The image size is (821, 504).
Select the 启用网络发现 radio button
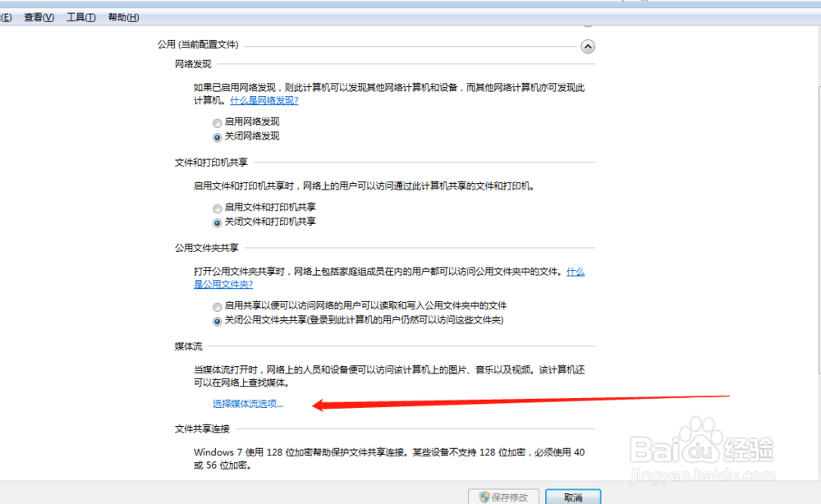(x=217, y=122)
